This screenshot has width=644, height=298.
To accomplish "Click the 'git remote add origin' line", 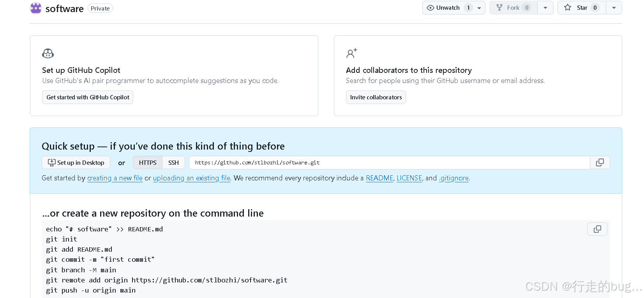I will click(x=167, y=280).
